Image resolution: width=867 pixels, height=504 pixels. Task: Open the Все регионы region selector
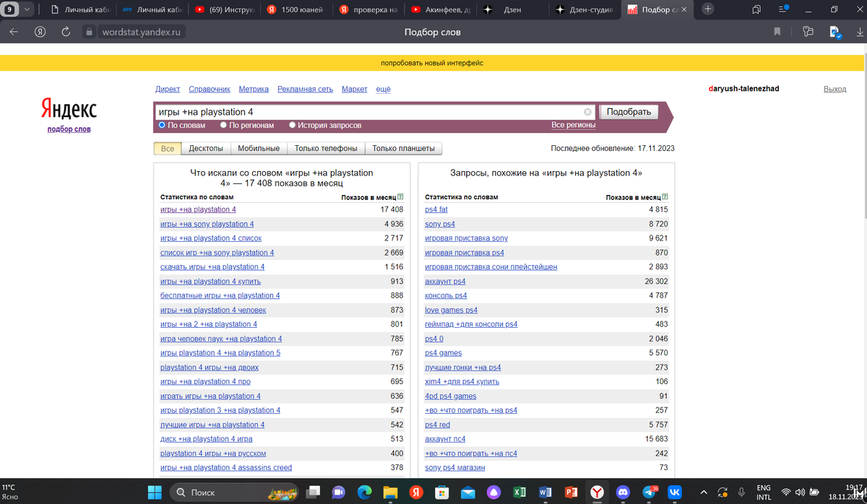coord(573,125)
